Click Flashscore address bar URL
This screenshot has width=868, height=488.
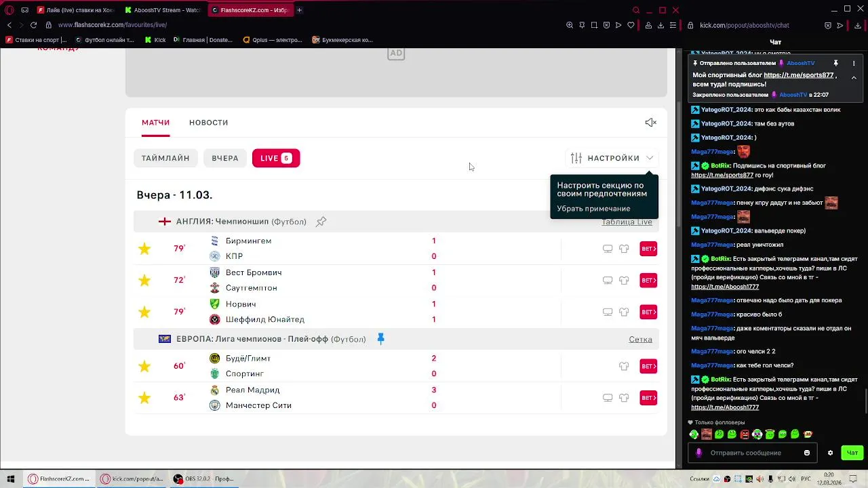point(113,25)
